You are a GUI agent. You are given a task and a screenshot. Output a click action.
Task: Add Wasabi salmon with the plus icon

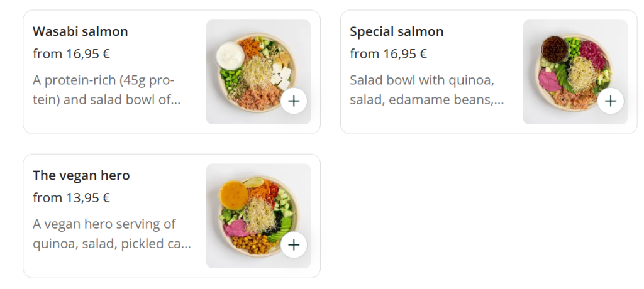[x=294, y=101]
